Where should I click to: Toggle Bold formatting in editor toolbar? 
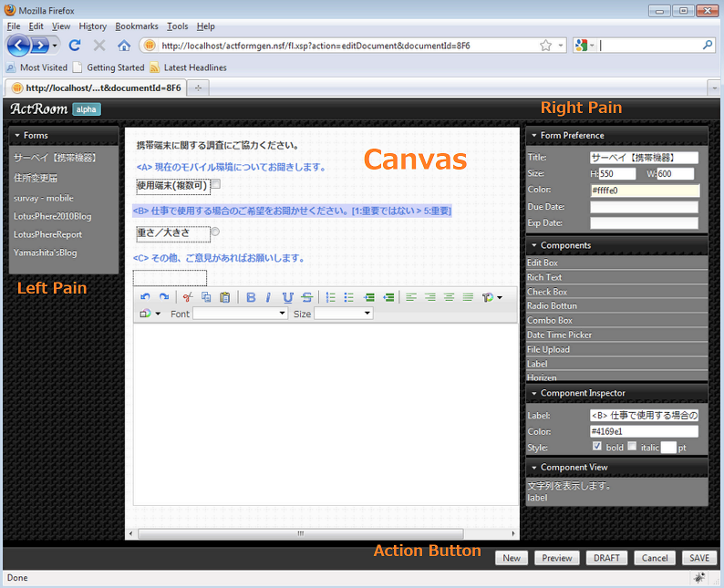251,298
